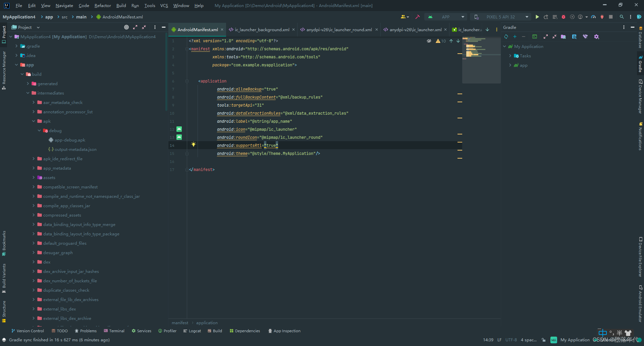The width and height of the screenshot is (644, 346).
Task: Click the Apply Code Changes icon
Action: tap(555, 17)
